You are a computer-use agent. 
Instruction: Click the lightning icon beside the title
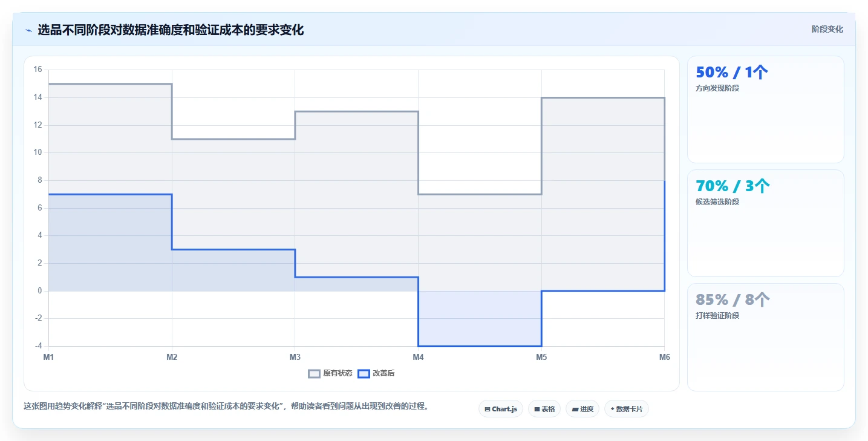coord(28,30)
